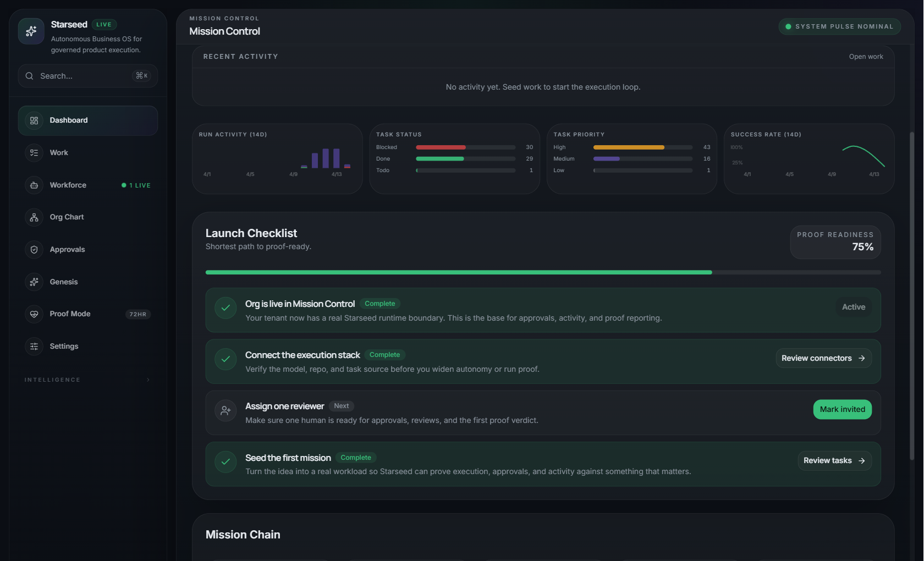Click the add-person icon for Assign one reviewer
924x561 pixels.
pyautogui.click(x=226, y=410)
